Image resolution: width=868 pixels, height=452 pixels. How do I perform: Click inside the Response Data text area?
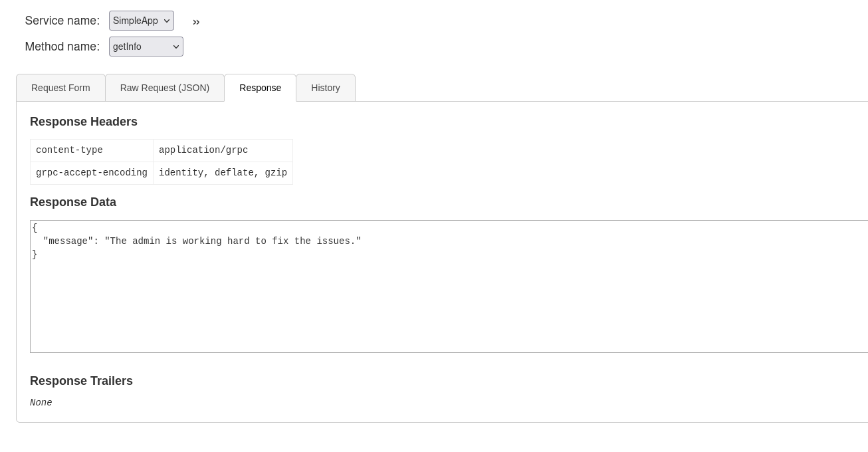449,306
